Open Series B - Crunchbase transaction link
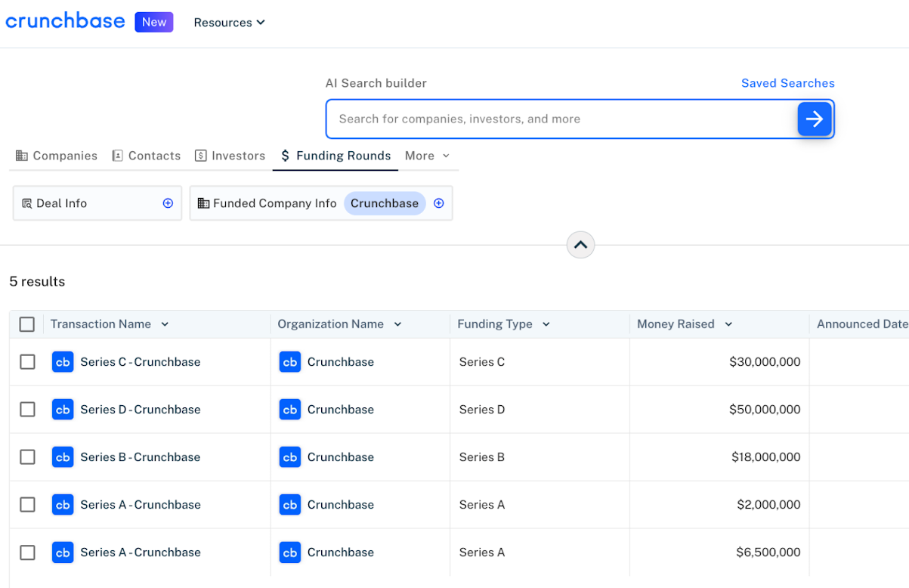The image size is (909, 588). click(141, 457)
